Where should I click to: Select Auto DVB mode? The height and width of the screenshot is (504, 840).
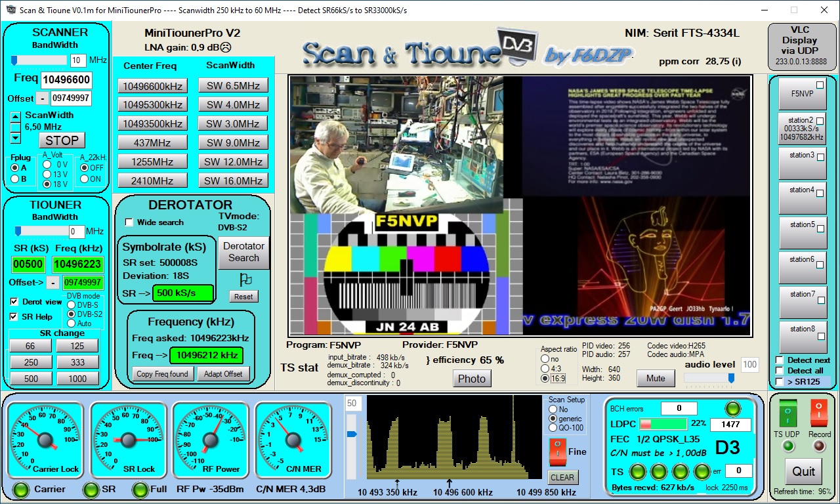(72, 324)
